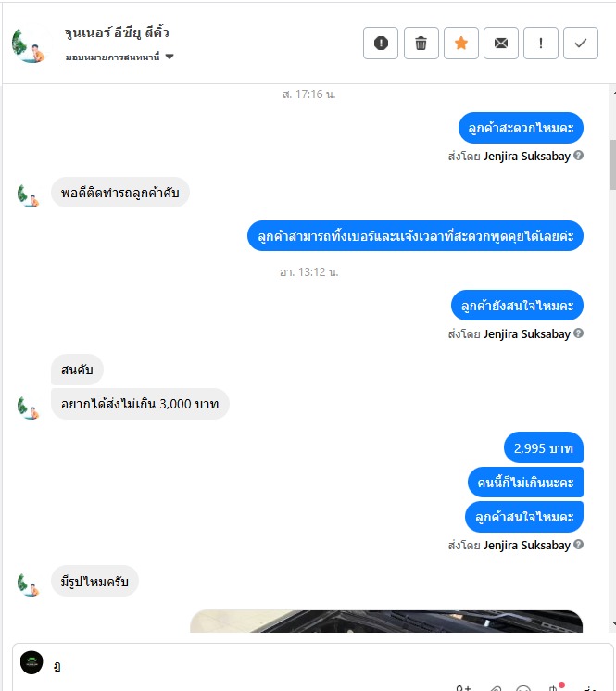Image resolution: width=616 pixels, height=691 pixels.
Task: Click scrollbar down arrow in chat pane
Action: (613, 624)
